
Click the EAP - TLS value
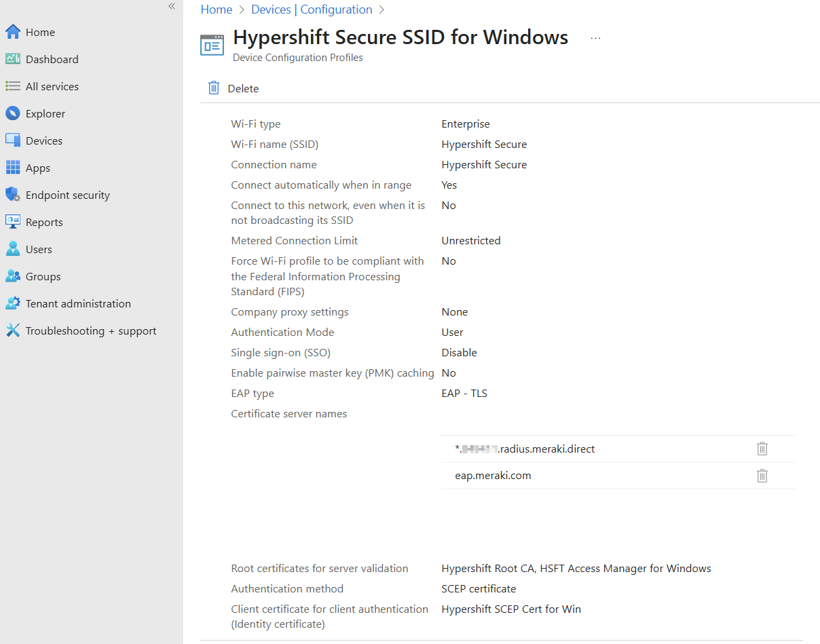[464, 393]
